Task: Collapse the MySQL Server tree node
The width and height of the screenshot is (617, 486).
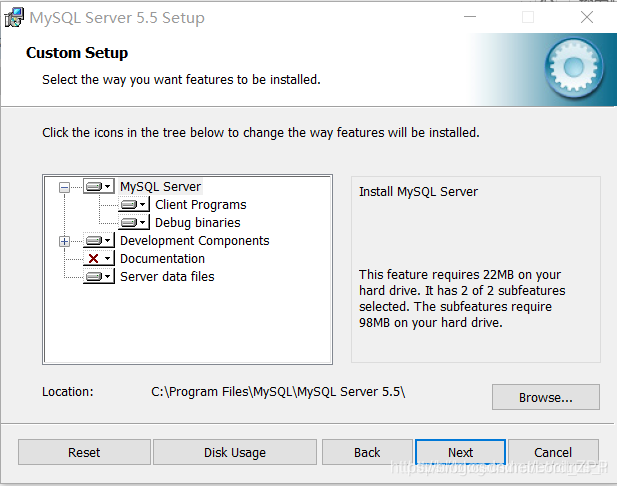Action: (65, 187)
